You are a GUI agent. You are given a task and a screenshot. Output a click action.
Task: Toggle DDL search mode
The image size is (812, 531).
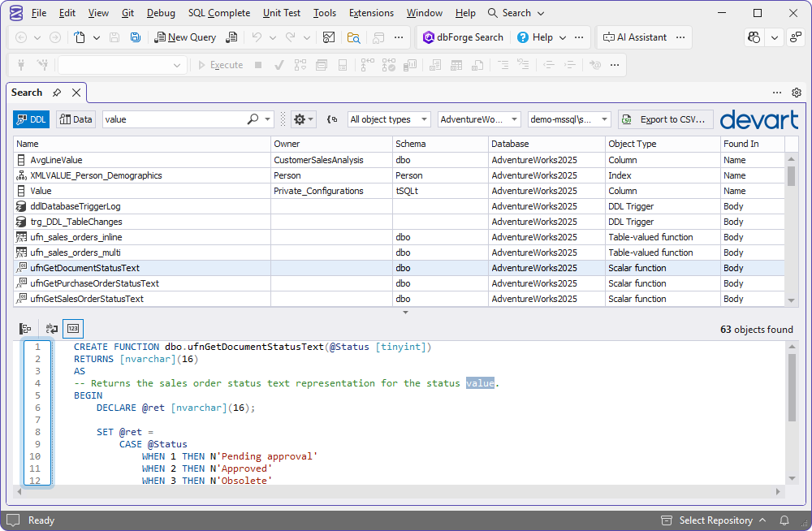(x=31, y=119)
